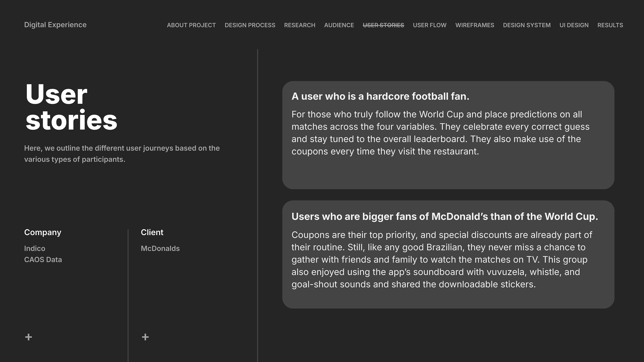Select the Audience nav item
The width and height of the screenshot is (644, 362).
pyautogui.click(x=339, y=25)
